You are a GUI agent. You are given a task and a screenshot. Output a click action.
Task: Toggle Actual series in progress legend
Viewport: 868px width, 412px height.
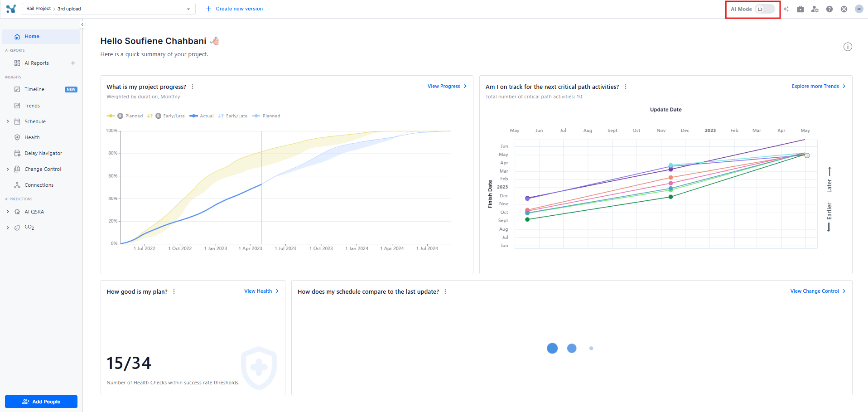coord(202,116)
